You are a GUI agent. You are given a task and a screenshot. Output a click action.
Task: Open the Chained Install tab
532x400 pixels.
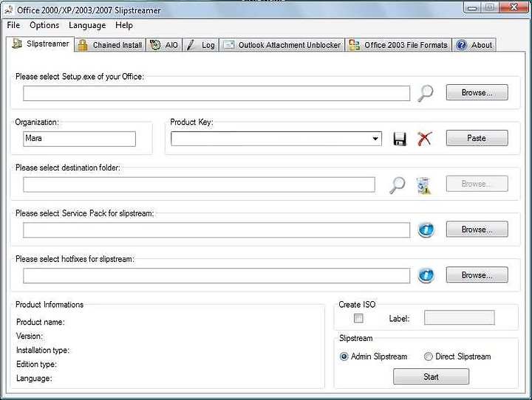click(110, 45)
